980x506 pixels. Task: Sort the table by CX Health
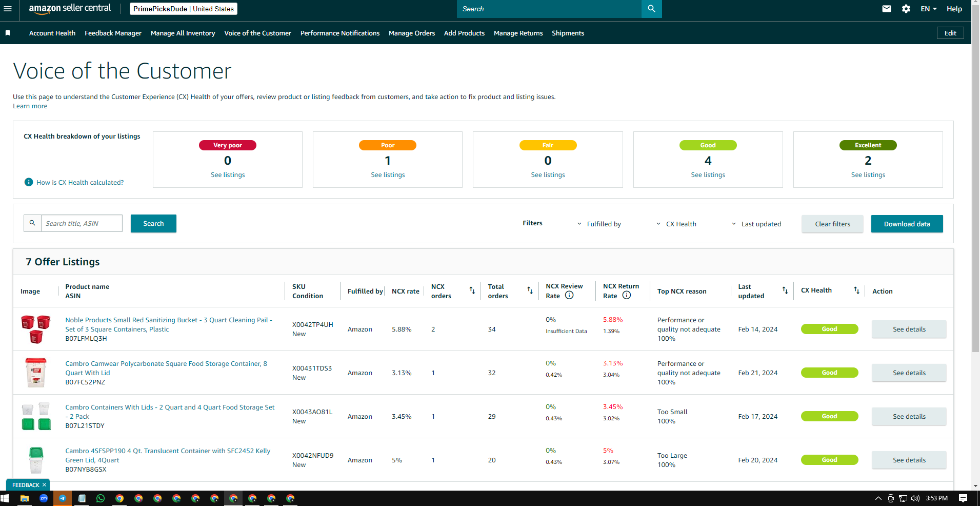pyautogui.click(x=856, y=290)
